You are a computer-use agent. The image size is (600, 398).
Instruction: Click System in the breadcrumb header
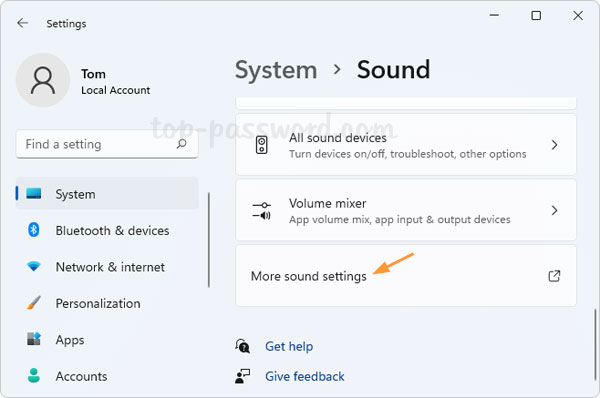[276, 70]
